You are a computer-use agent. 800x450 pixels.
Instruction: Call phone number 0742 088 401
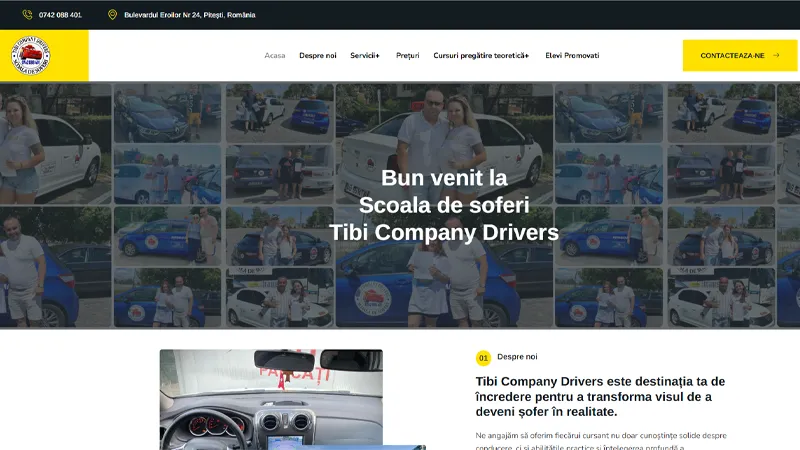[60, 15]
